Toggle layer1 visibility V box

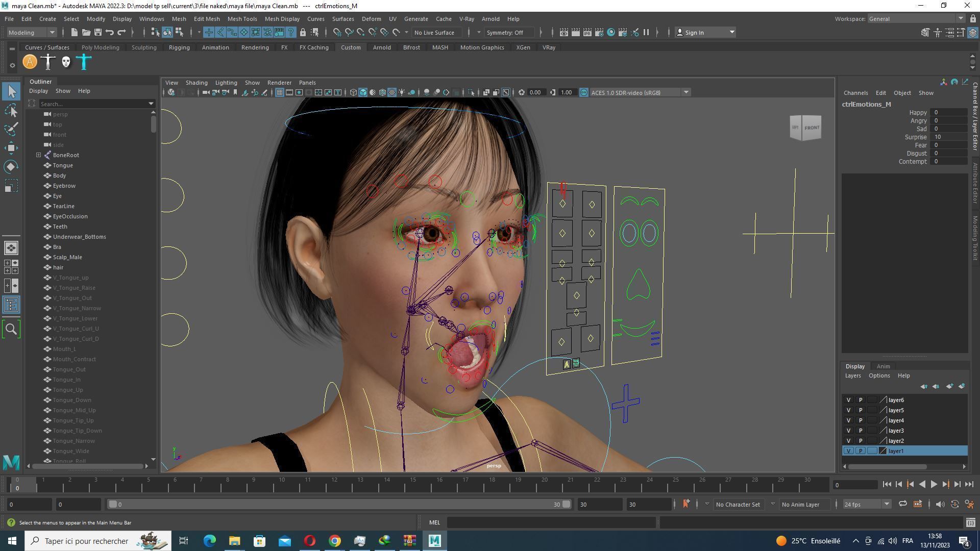click(x=848, y=451)
